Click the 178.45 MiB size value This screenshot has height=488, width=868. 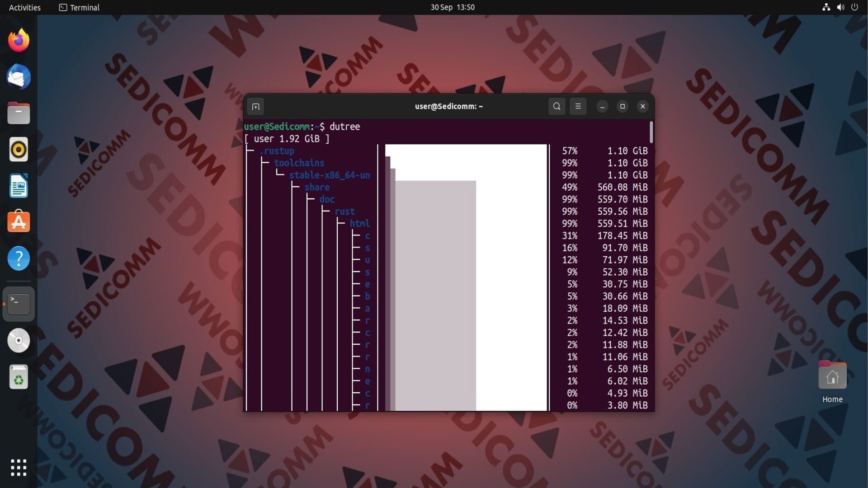[x=623, y=236]
